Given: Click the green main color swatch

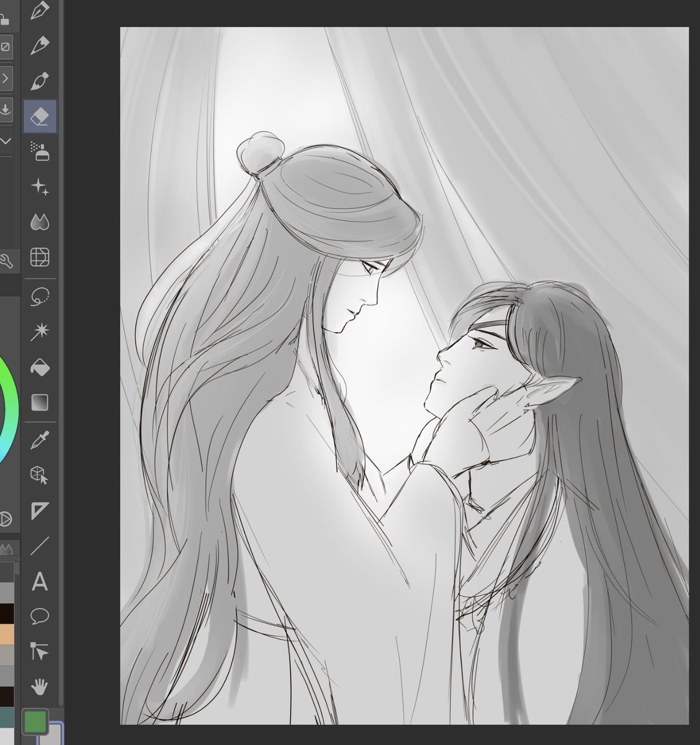Looking at the screenshot, I should [x=35, y=722].
